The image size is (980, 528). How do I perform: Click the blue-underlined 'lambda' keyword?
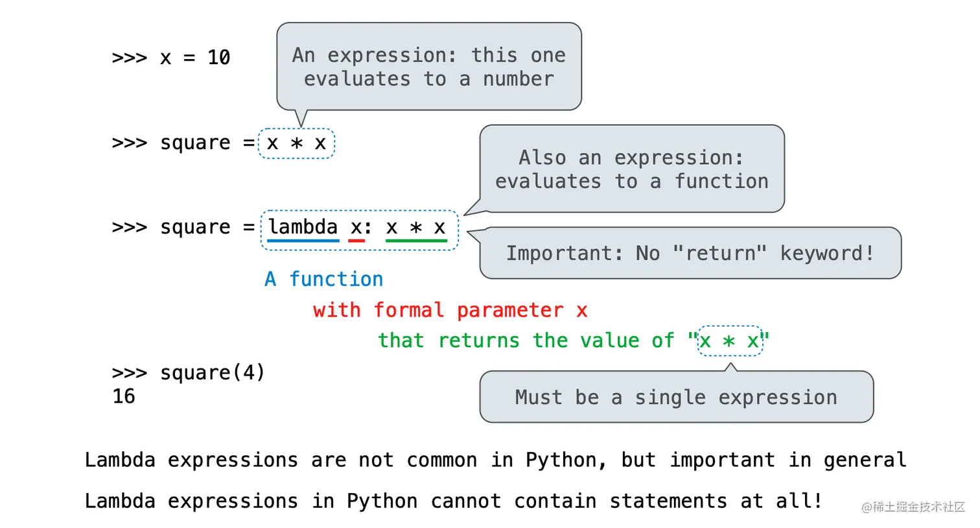303,228
